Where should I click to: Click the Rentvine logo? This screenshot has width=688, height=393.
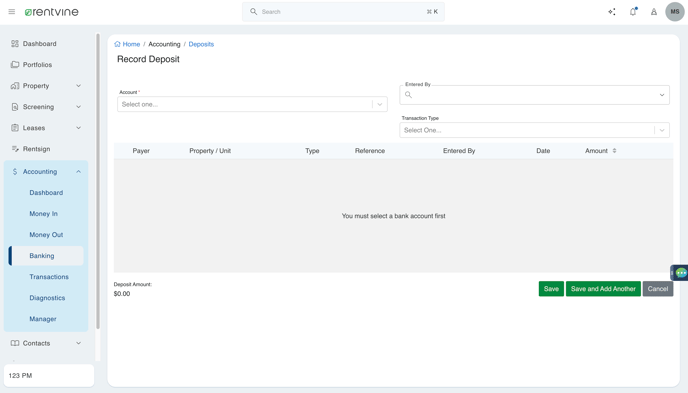[52, 12]
